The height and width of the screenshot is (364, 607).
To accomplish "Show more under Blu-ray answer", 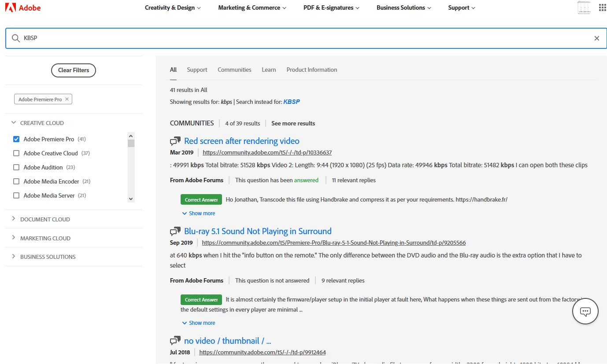I will click(199, 323).
